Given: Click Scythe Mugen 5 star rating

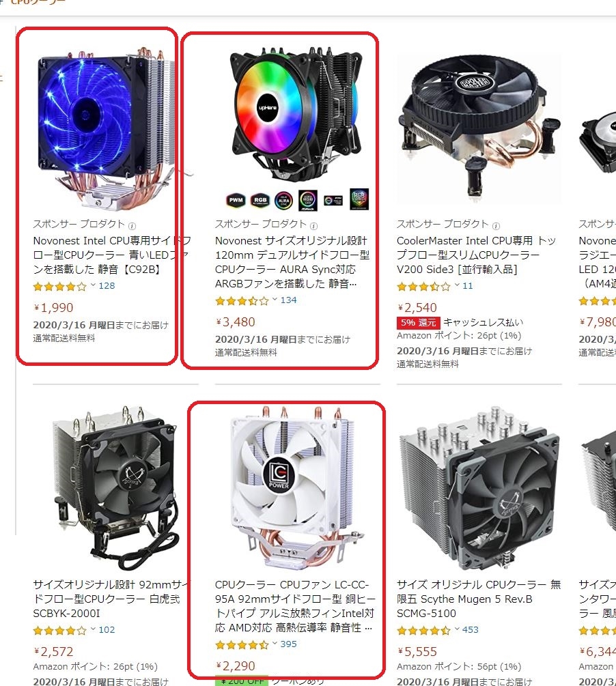Looking at the screenshot, I should [423, 631].
